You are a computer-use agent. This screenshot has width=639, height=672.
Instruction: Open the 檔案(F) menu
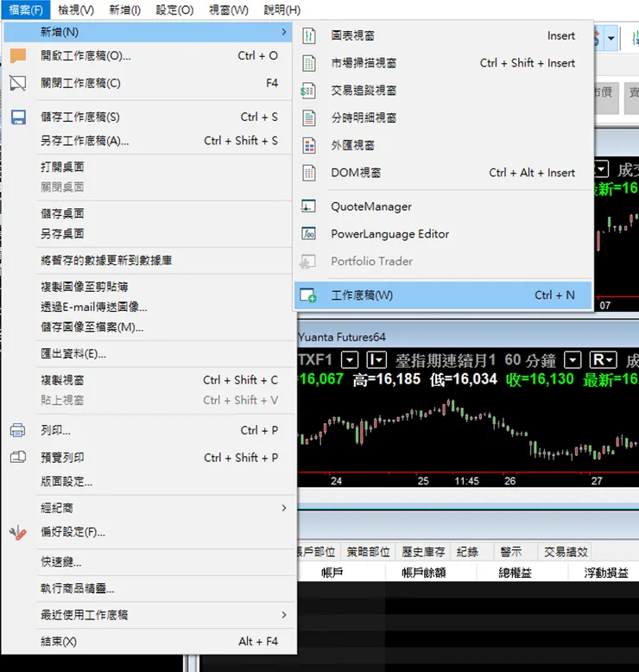[x=26, y=10]
